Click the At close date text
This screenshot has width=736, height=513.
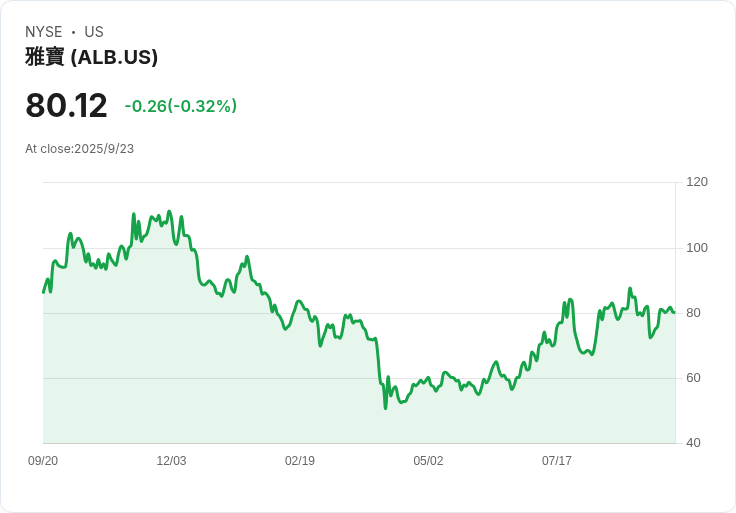(x=79, y=149)
